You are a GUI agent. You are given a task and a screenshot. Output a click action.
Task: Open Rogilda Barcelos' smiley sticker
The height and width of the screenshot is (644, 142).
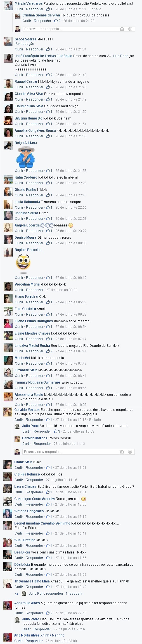tap(23, 264)
